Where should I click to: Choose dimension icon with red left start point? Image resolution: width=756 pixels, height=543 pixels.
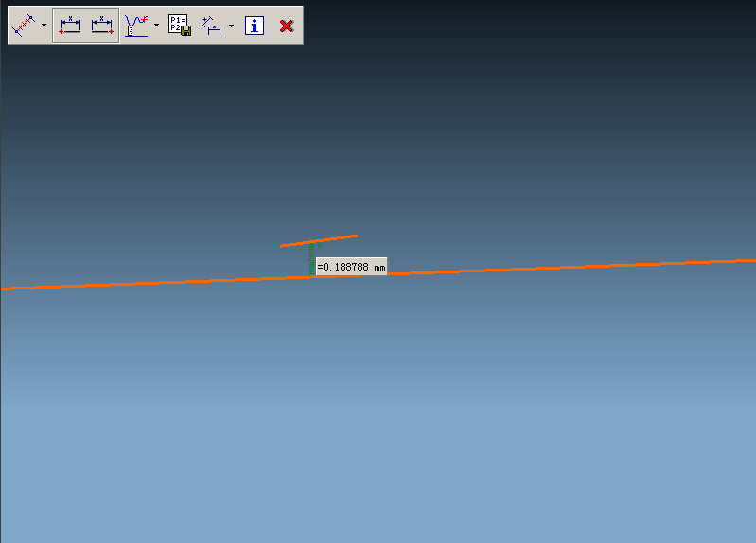(x=70, y=26)
